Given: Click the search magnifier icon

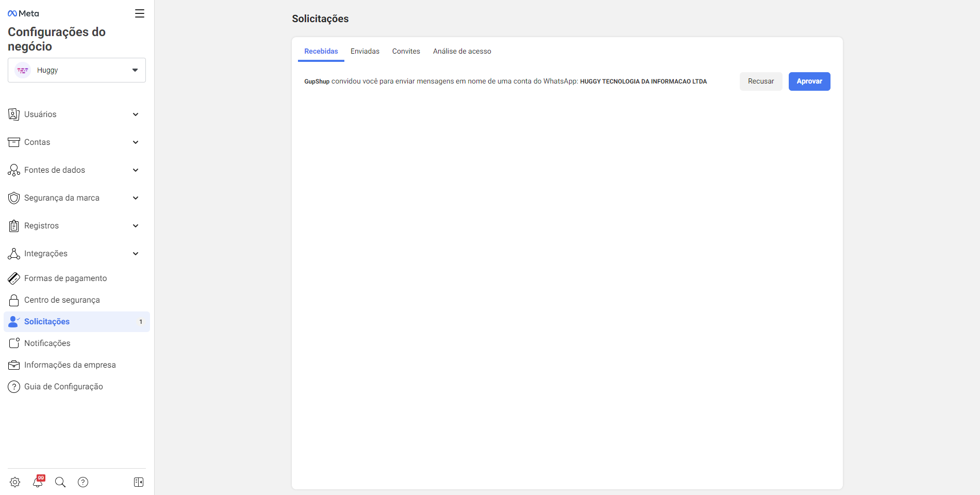Looking at the screenshot, I should pyautogui.click(x=60, y=482).
